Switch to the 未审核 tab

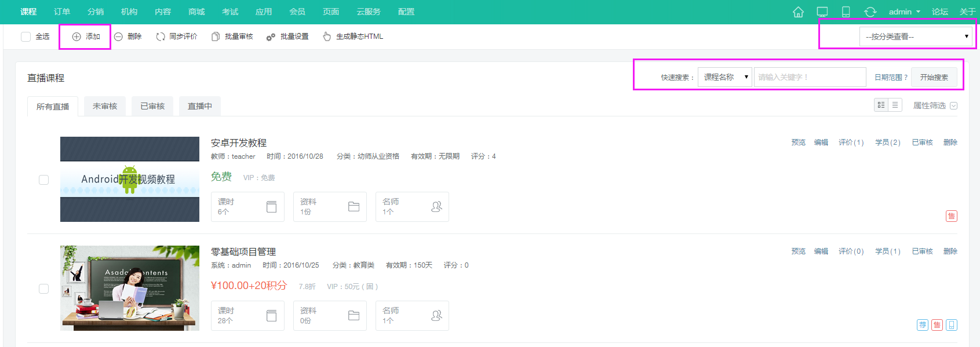click(105, 106)
